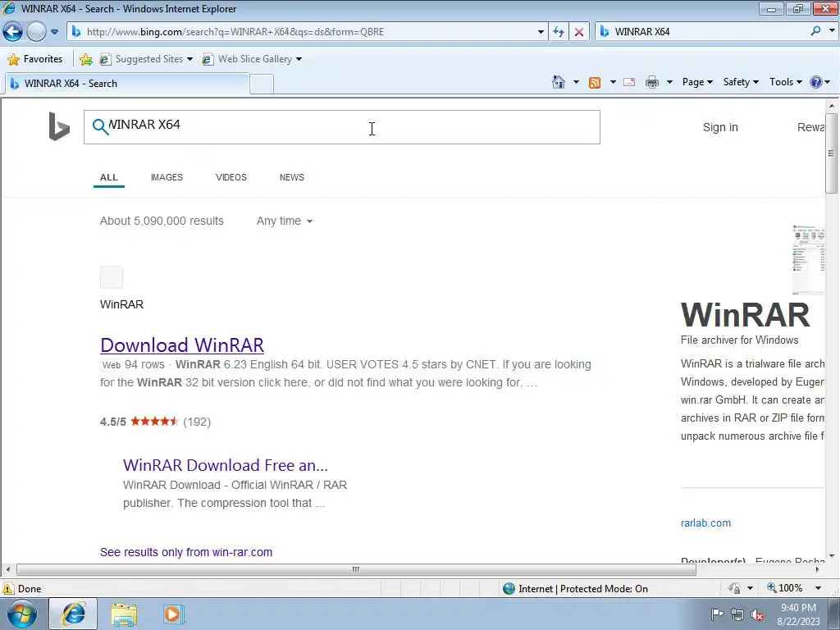This screenshot has width=840, height=630.
Task: Go back with the IE Back arrow
Action: 13,32
